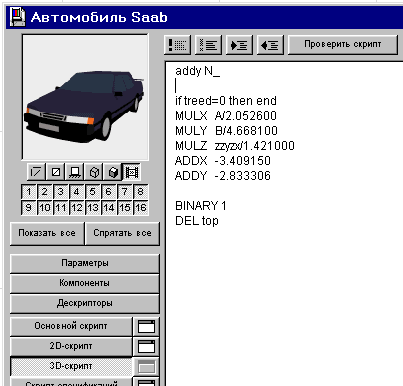Toggle fragment layer 10
The height and width of the screenshot is (386, 403).
tap(45, 208)
